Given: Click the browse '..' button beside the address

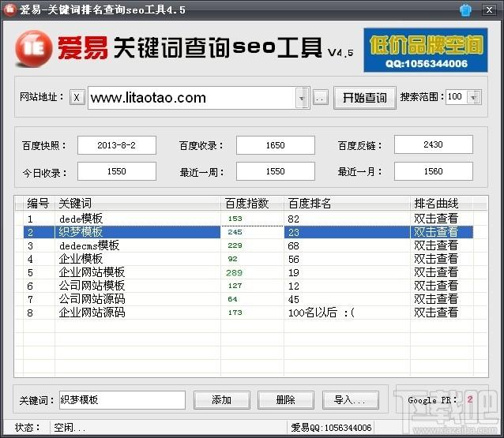Looking at the screenshot, I should click(x=320, y=98).
